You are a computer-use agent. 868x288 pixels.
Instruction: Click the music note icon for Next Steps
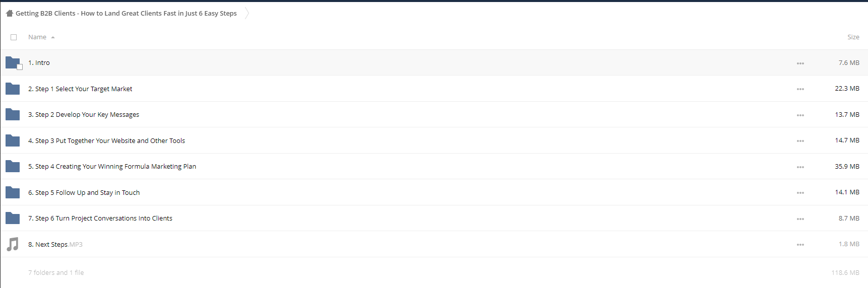13,244
